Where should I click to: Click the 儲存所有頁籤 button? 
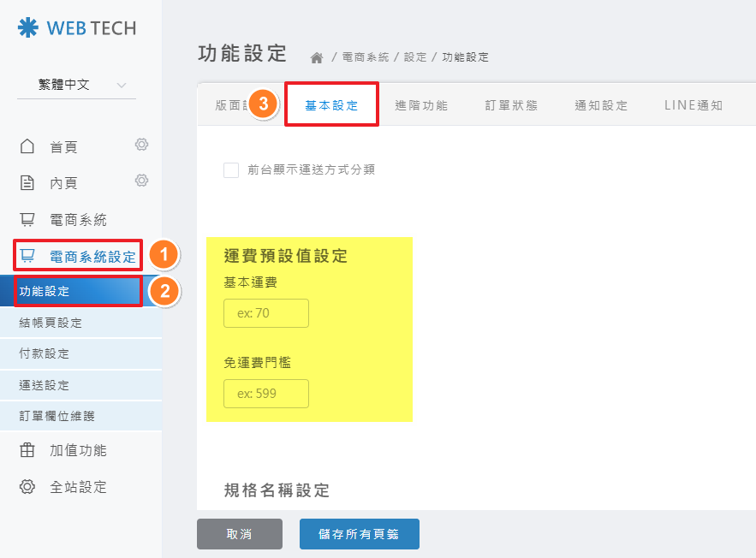tap(359, 534)
